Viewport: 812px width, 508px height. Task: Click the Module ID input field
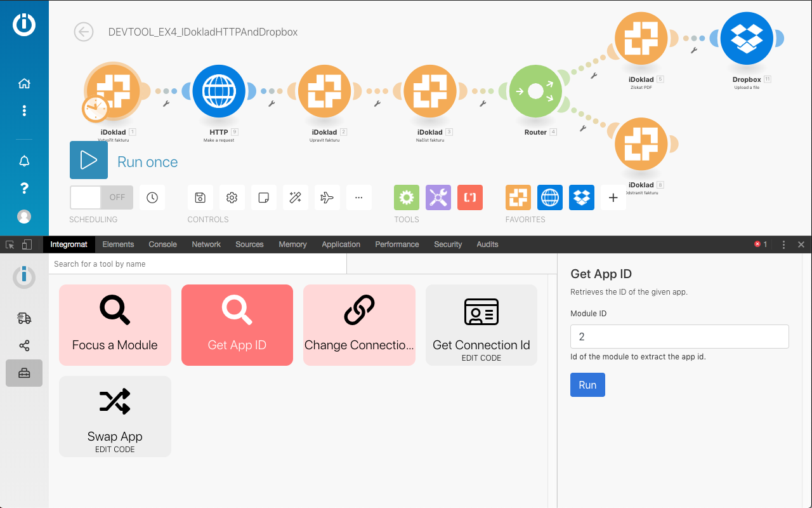click(679, 337)
